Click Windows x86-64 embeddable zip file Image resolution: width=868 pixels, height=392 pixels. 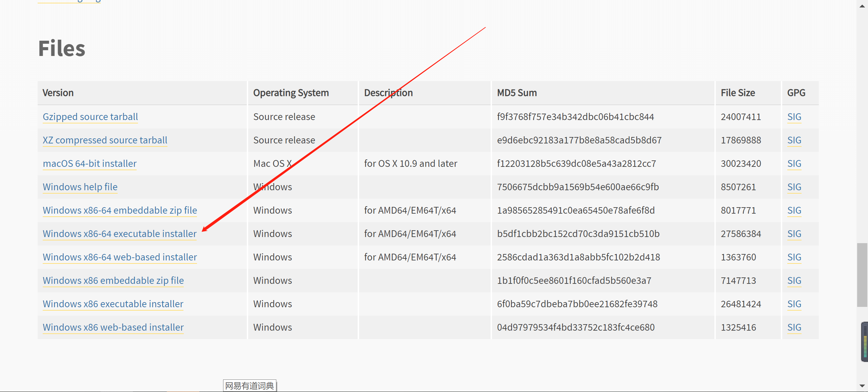click(120, 210)
